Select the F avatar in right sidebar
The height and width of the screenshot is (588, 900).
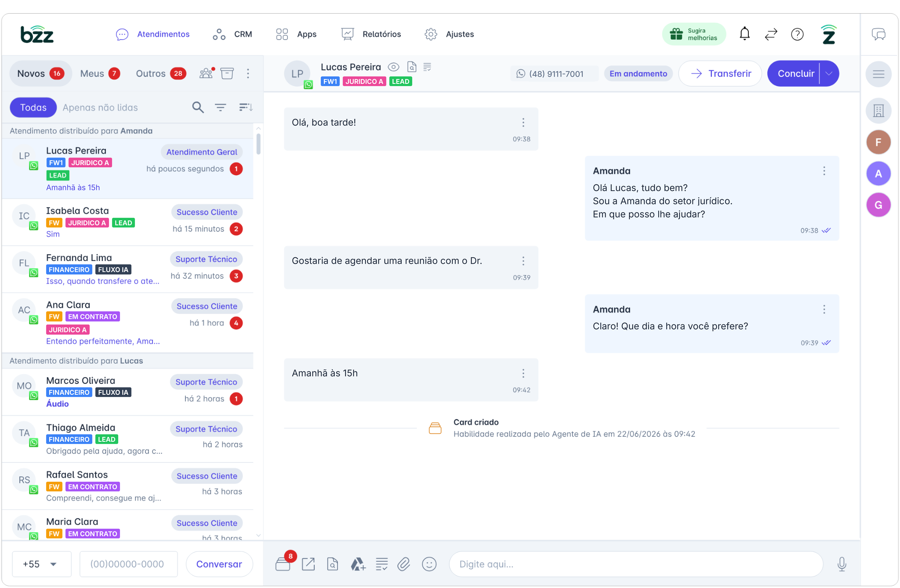click(878, 142)
